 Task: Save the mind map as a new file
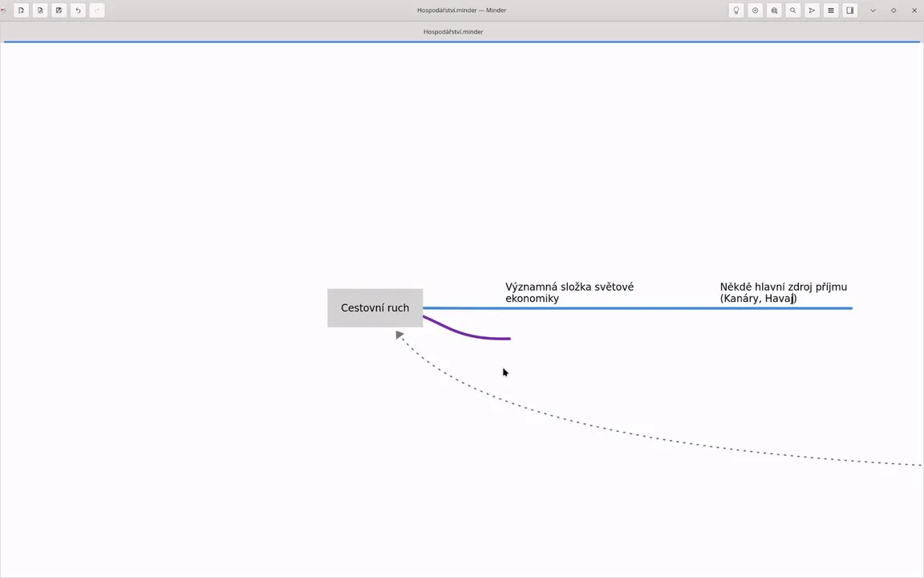59,10
